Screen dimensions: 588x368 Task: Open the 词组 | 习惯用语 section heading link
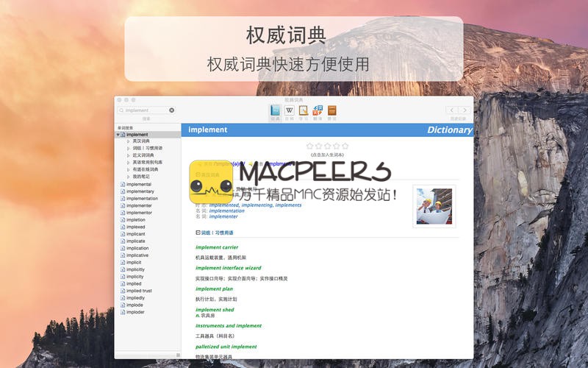(x=217, y=233)
